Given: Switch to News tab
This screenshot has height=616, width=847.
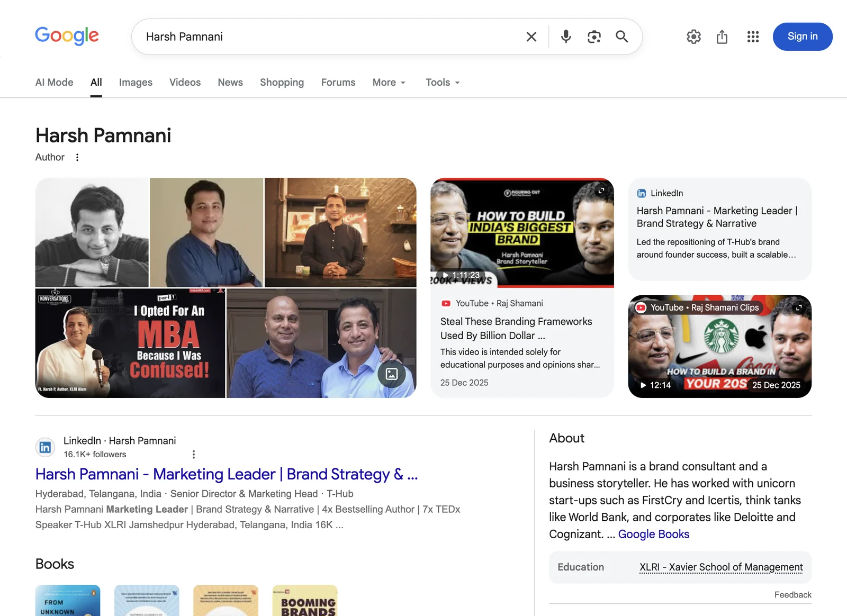Looking at the screenshot, I should tap(230, 82).
